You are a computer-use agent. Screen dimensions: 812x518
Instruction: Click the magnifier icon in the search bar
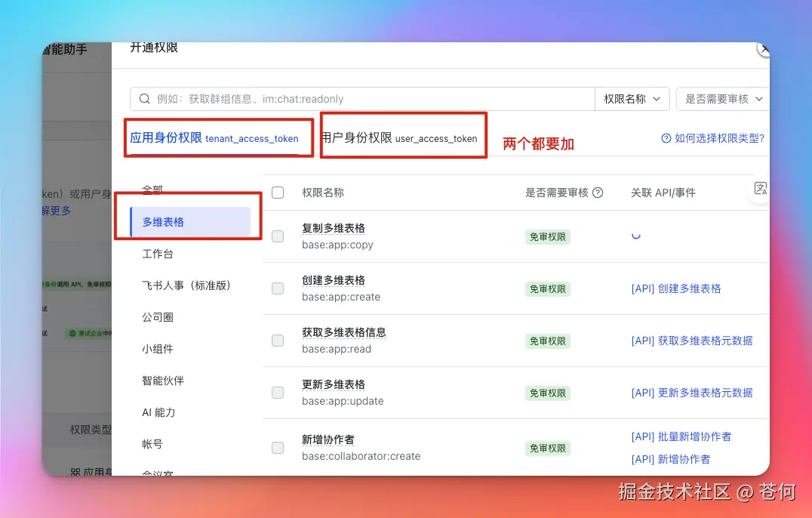[144, 98]
